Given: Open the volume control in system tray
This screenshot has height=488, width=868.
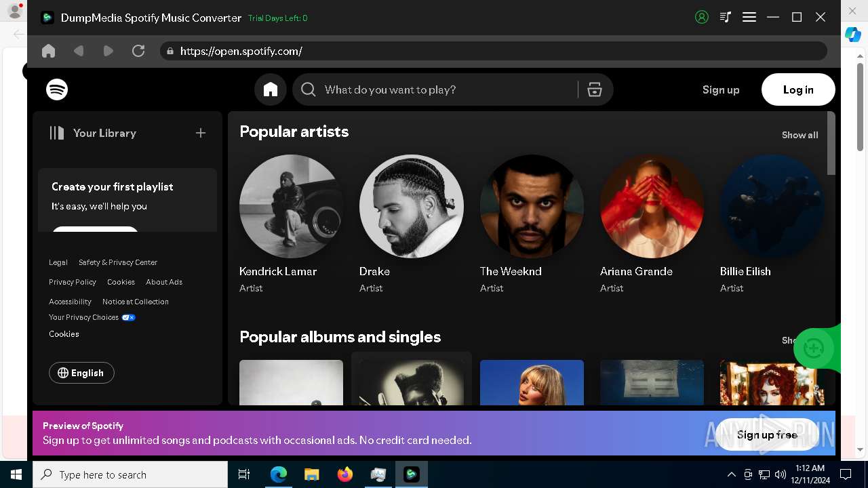Looking at the screenshot, I should point(781,474).
